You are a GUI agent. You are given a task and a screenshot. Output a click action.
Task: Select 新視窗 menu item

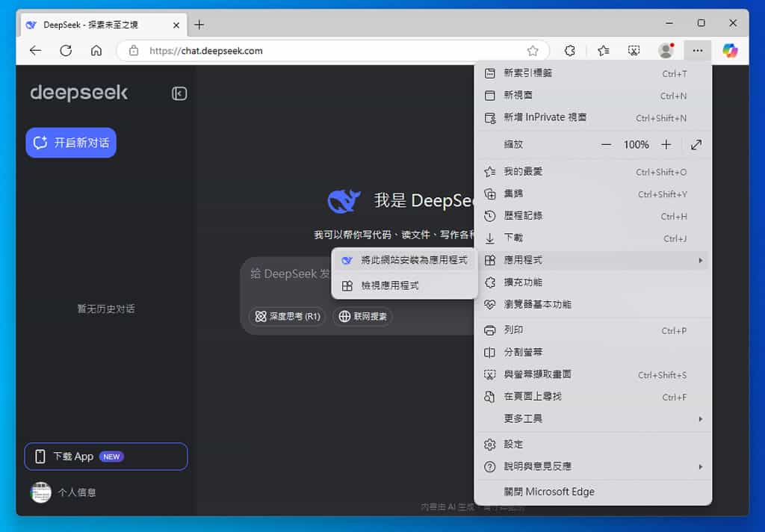pyautogui.click(x=592, y=95)
